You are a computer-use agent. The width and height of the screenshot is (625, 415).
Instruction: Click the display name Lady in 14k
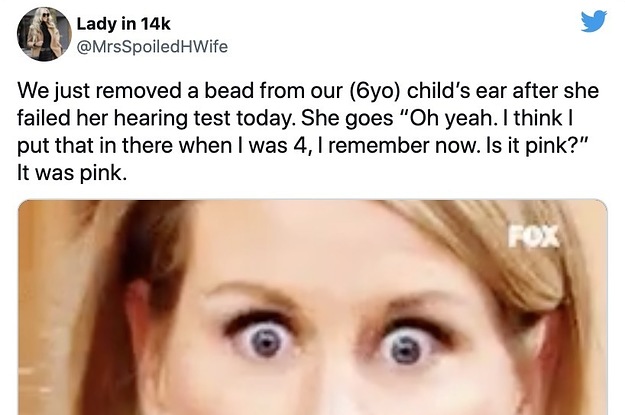tap(123, 24)
